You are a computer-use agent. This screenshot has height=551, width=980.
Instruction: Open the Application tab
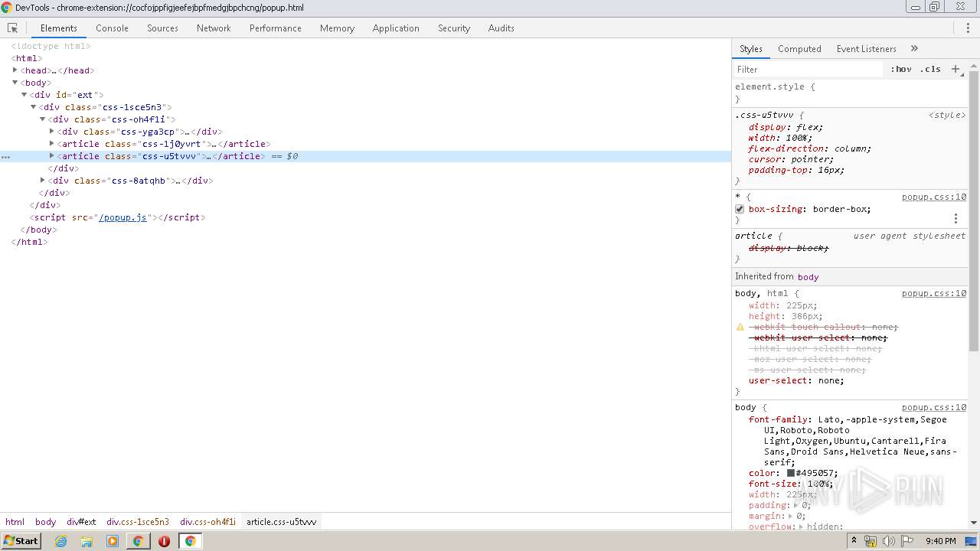tap(396, 28)
